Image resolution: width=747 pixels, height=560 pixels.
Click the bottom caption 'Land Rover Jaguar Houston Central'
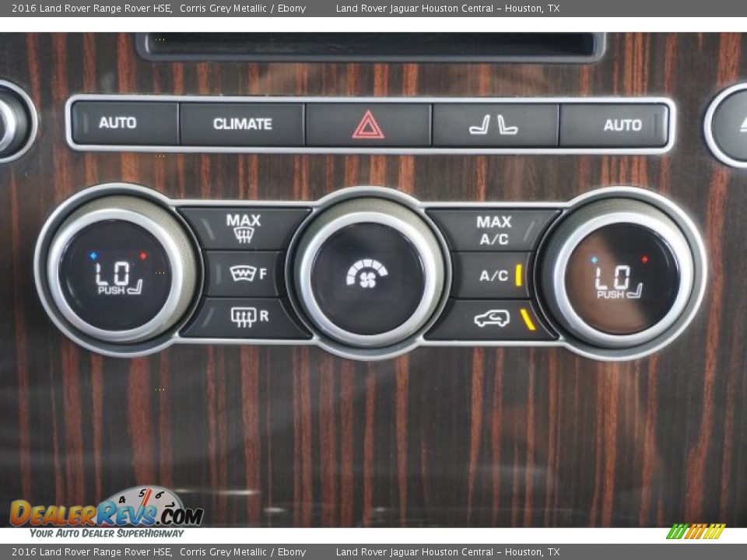tap(415, 552)
